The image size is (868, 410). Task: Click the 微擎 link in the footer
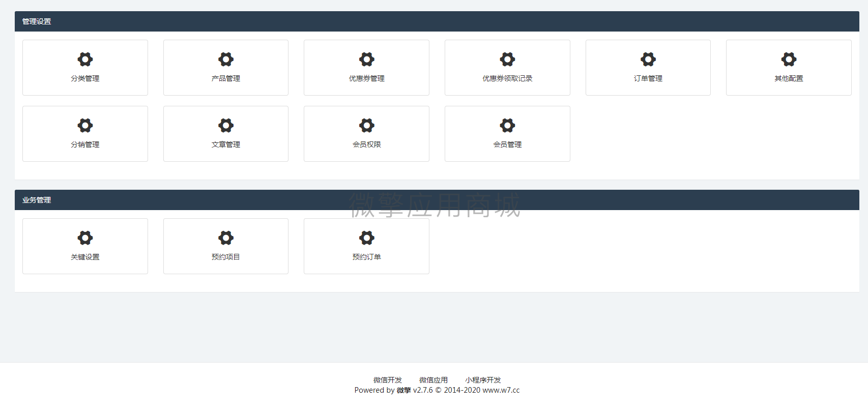[403, 390]
